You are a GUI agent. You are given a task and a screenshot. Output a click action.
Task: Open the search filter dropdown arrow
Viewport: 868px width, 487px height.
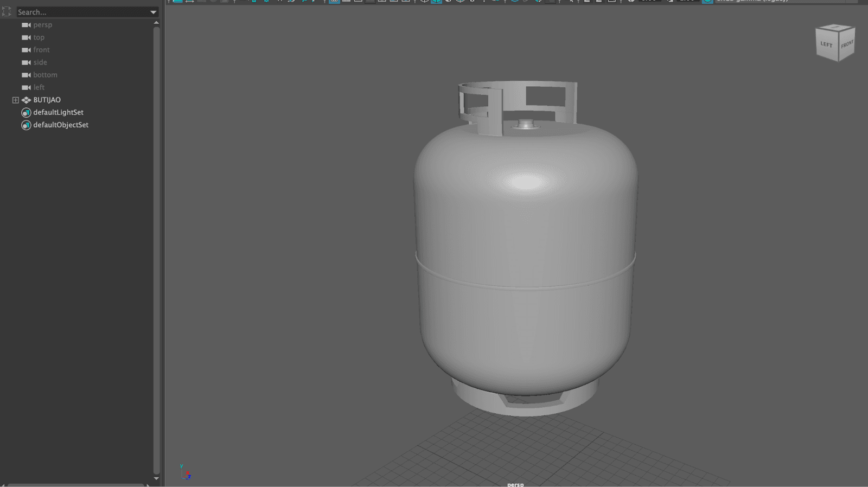(x=154, y=12)
